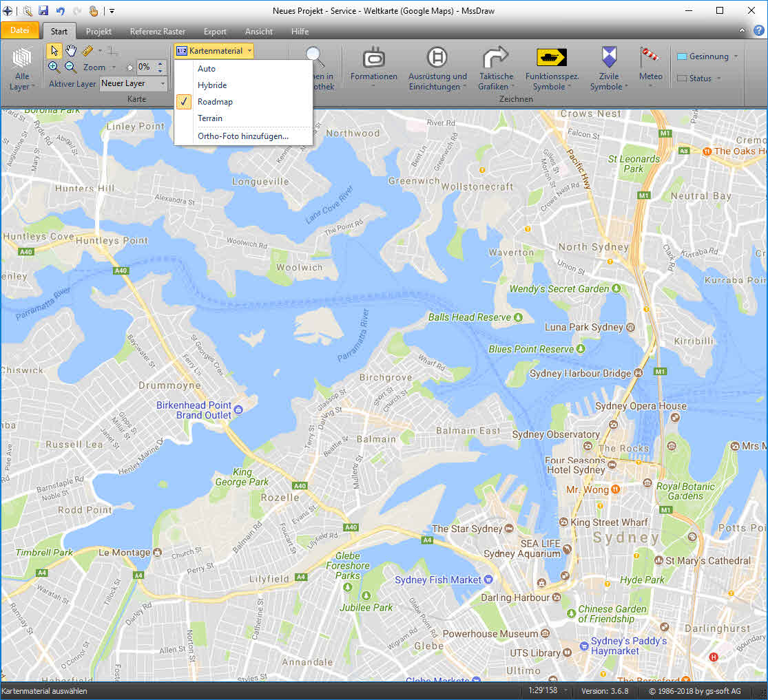Expand the Status dropdown

tap(718, 78)
